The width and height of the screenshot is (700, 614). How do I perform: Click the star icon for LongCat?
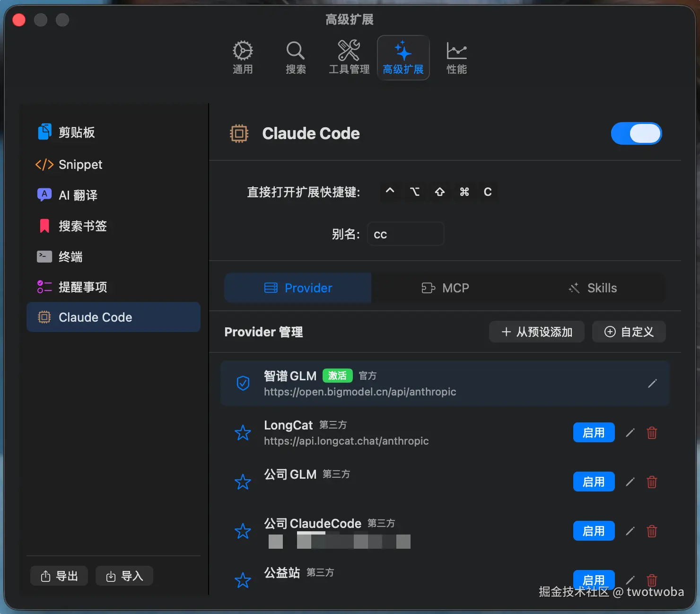coord(243,432)
